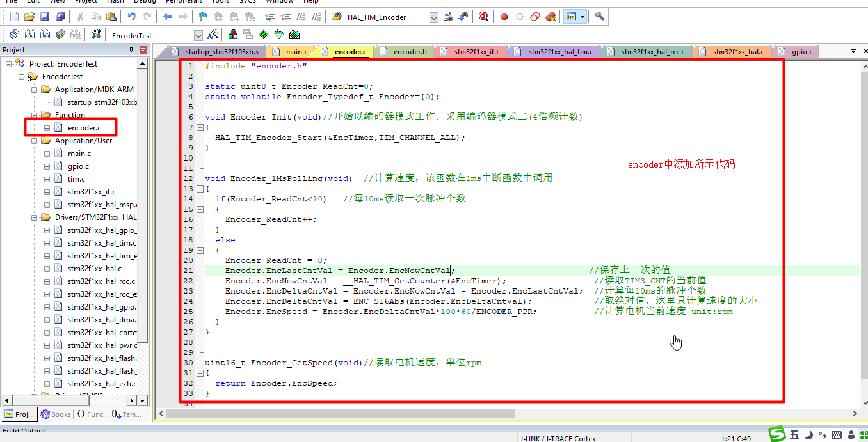The height and width of the screenshot is (442, 868).
Task: Rebuild all target files icon
Action: pos(45,35)
